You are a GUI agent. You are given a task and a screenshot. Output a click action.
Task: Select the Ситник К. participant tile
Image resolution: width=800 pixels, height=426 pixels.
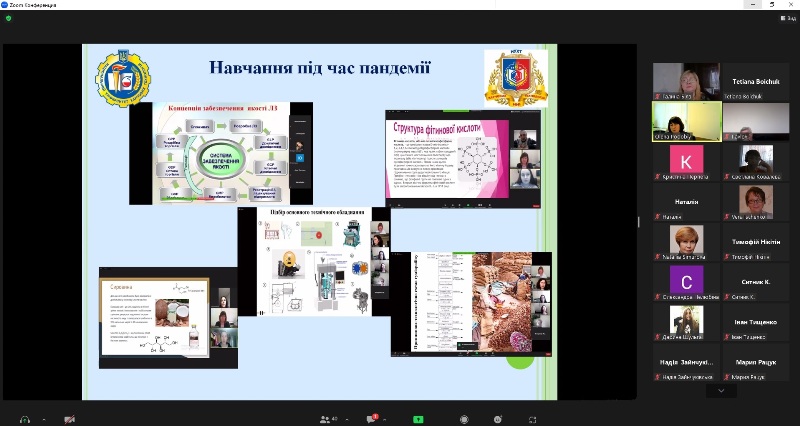click(756, 282)
